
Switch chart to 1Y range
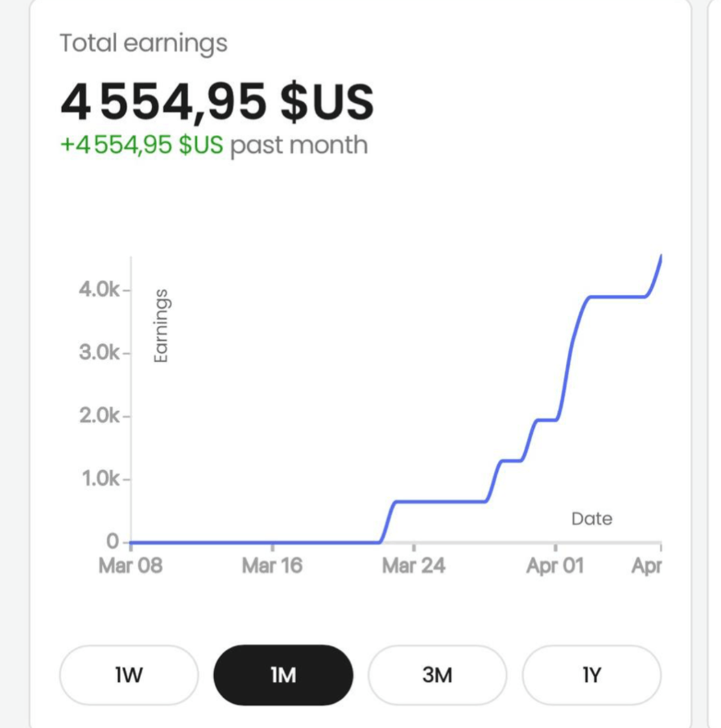pyautogui.click(x=591, y=675)
